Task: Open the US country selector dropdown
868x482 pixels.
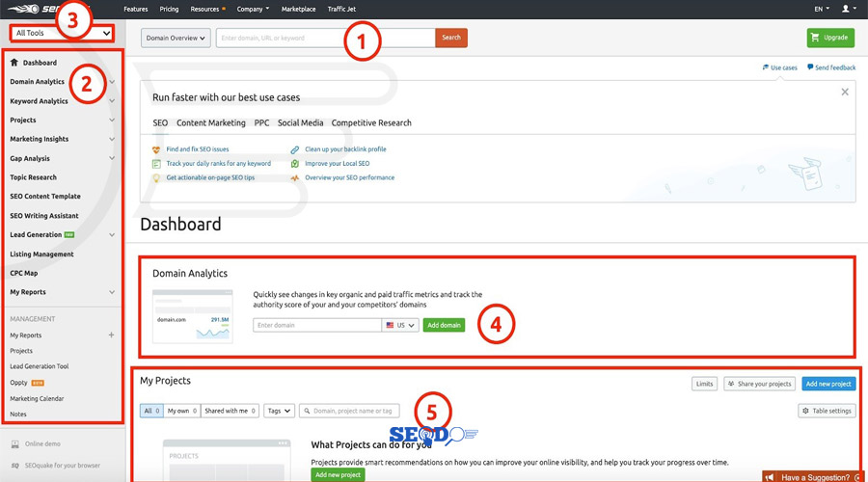Action: tap(400, 326)
